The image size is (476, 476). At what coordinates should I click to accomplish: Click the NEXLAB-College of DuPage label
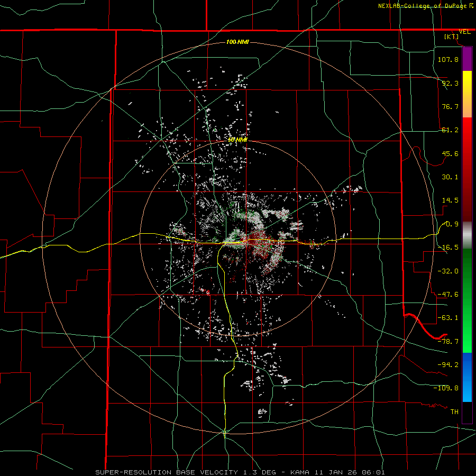coord(423,6)
